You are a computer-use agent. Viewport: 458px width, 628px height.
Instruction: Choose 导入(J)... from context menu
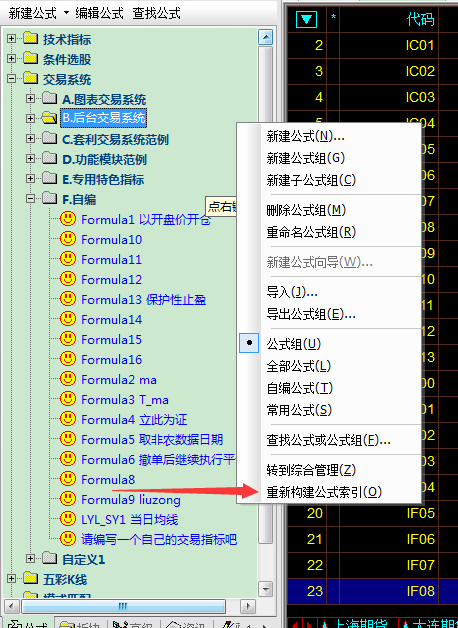click(x=329, y=292)
